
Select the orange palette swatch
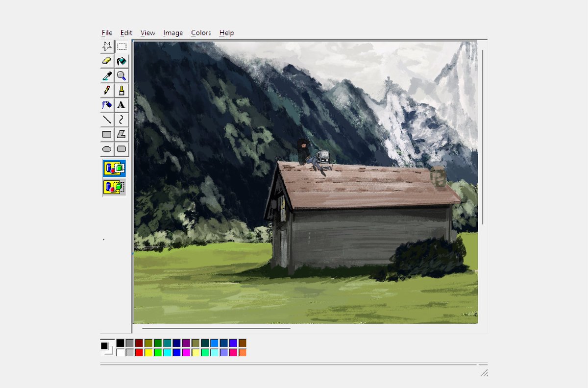(242, 352)
